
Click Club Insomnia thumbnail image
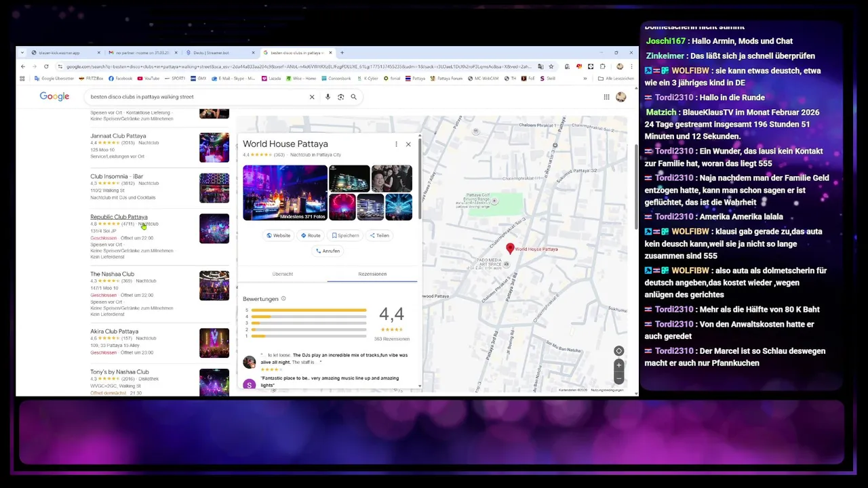pos(214,188)
